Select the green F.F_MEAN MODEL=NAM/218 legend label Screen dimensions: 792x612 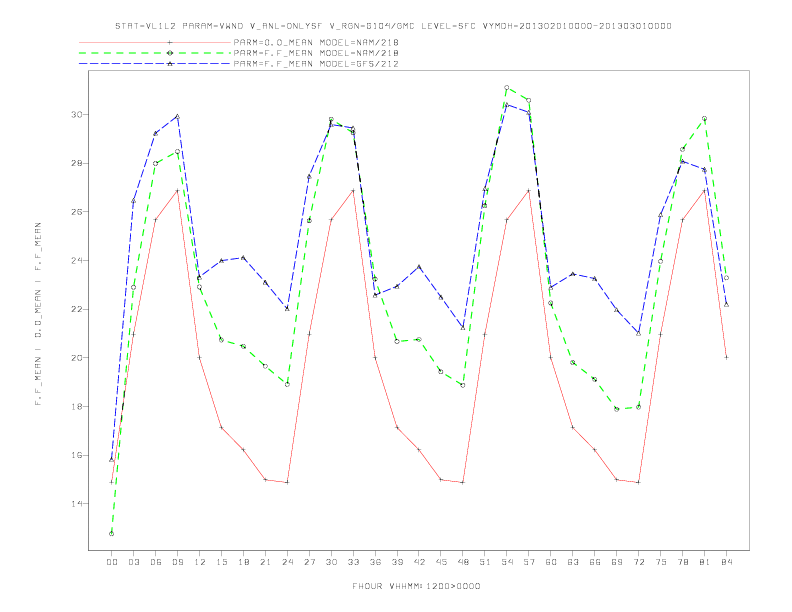316,53
